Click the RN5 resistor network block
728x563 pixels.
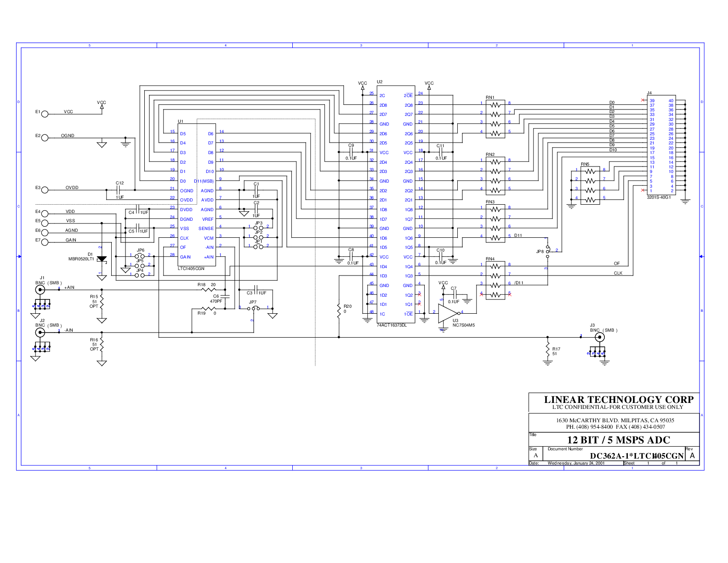[x=590, y=185]
